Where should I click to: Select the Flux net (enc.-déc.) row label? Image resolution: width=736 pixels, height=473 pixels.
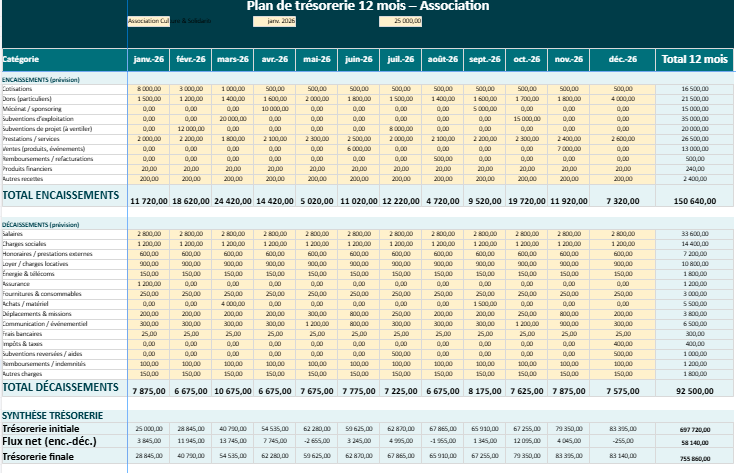click(x=50, y=441)
